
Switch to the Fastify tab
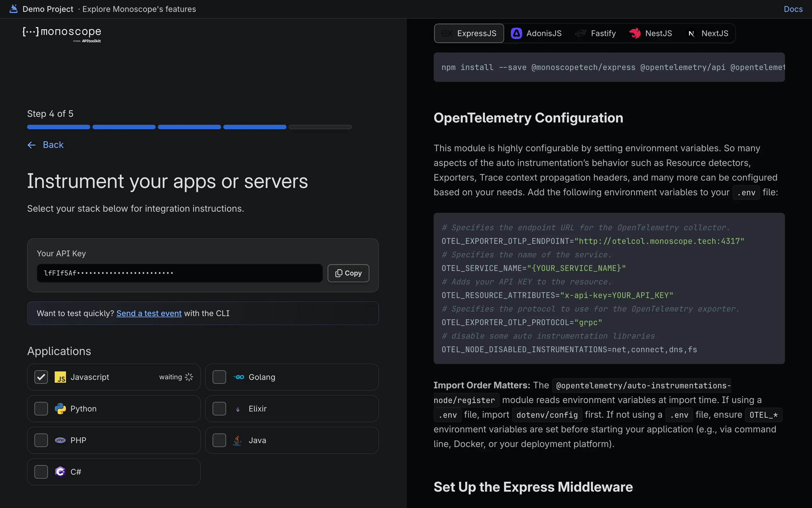pos(595,33)
